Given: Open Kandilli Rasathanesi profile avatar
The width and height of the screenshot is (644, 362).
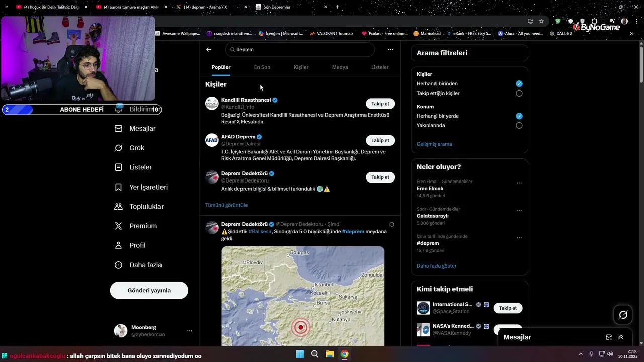Looking at the screenshot, I should tap(212, 103).
